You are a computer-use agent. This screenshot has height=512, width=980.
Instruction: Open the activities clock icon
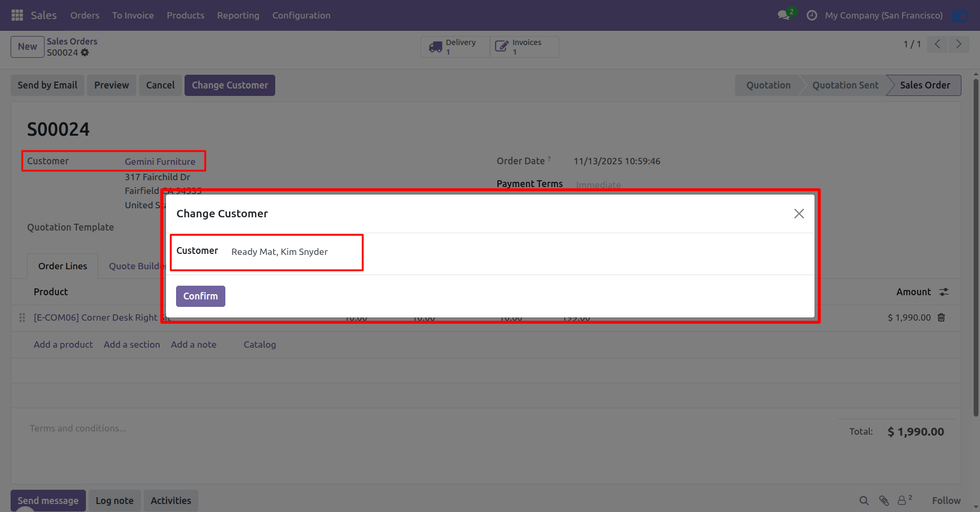coord(811,15)
